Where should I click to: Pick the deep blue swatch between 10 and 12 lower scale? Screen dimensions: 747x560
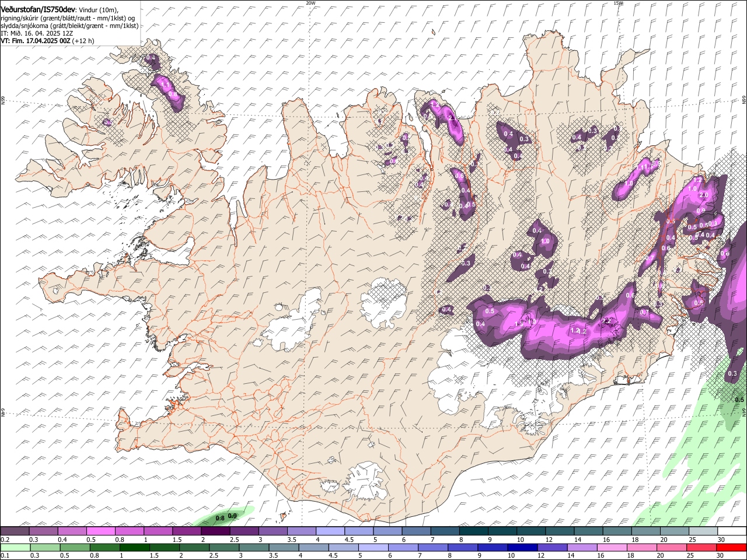coord(522,547)
